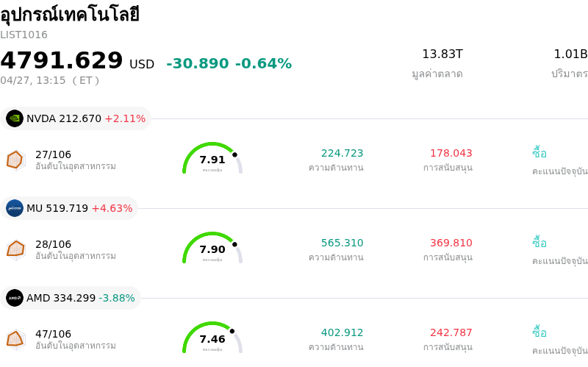Click MU support value 369.810
This screenshot has height=367, width=588.
tap(451, 243)
